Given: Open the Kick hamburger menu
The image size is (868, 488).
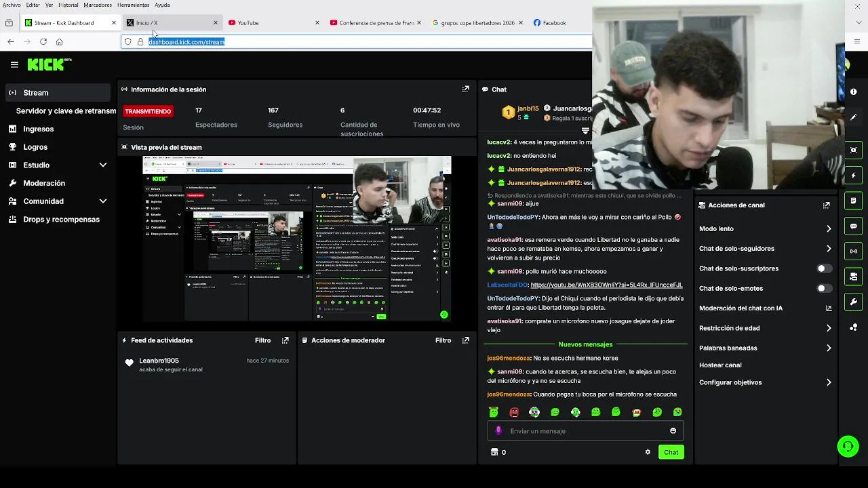Looking at the screenshot, I should point(14,64).
